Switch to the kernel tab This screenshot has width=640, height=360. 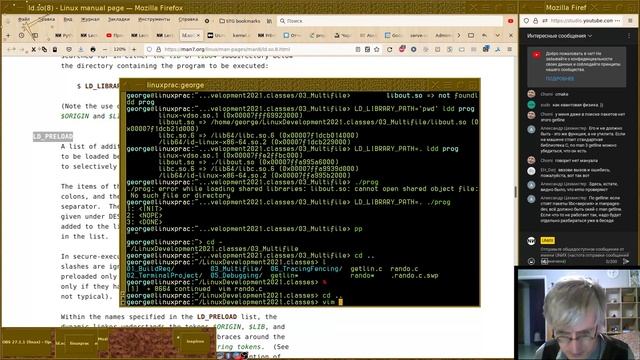241,36
